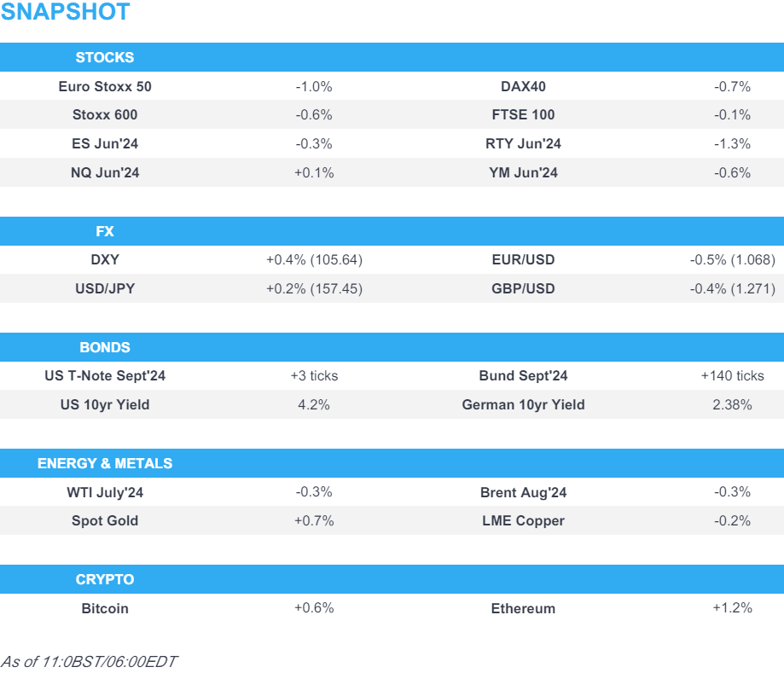Select the DAX40 row label
The width and height of the screenshot is (784, 673).
(523, 87)
